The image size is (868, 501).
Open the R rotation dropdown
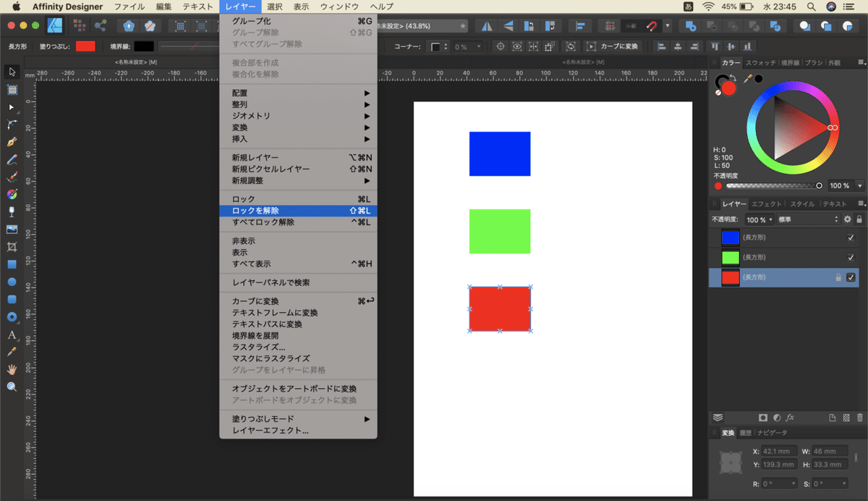pyautogui.click(x=793, y=483)
